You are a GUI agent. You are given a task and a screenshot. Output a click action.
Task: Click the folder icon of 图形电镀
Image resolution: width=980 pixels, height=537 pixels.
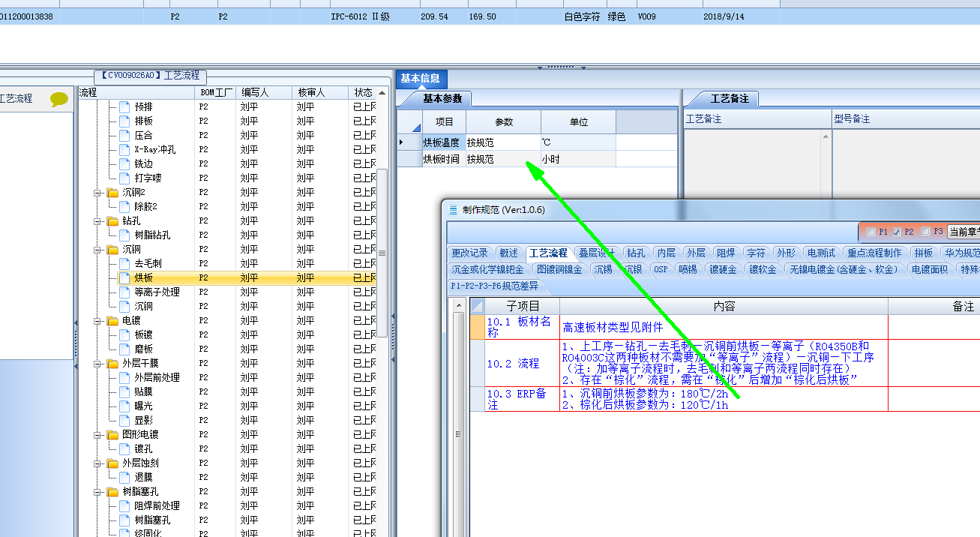[112, 435]
